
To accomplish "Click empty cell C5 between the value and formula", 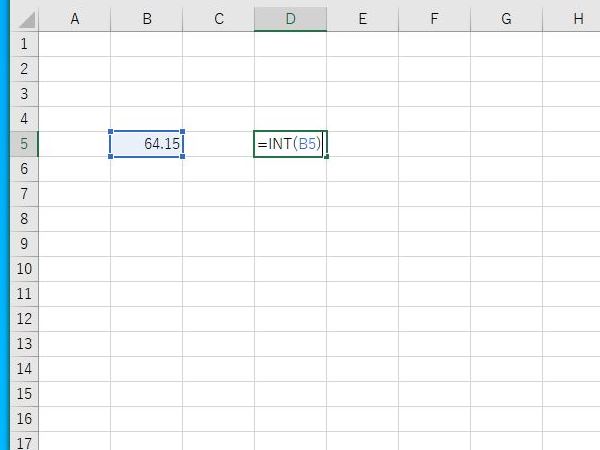I will point(218,144).
